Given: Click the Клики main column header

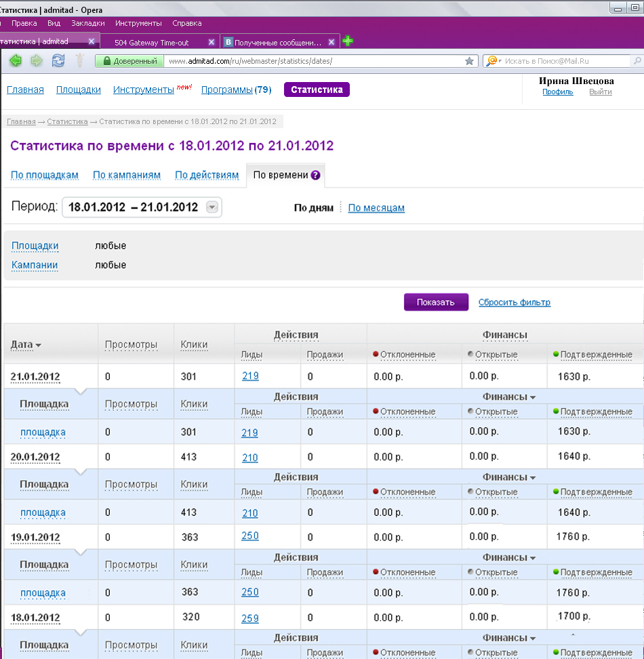Looking at the screenshot, I should 194,344.
